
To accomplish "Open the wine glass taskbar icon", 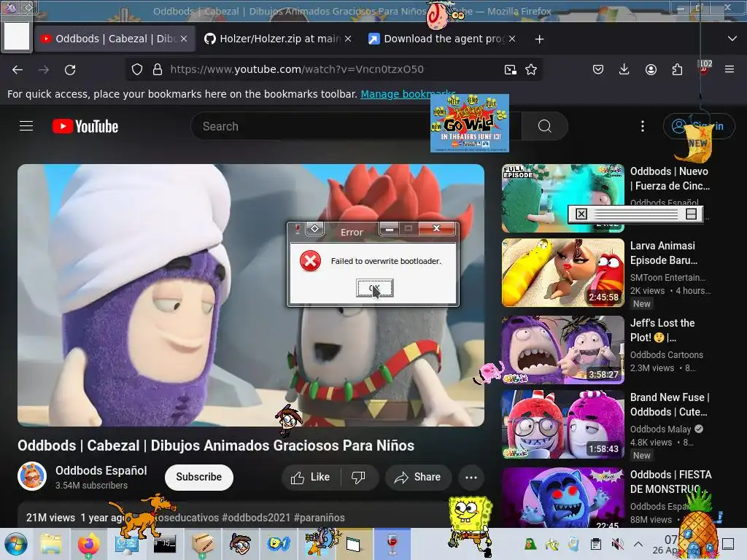I will [x=392, y=544].
